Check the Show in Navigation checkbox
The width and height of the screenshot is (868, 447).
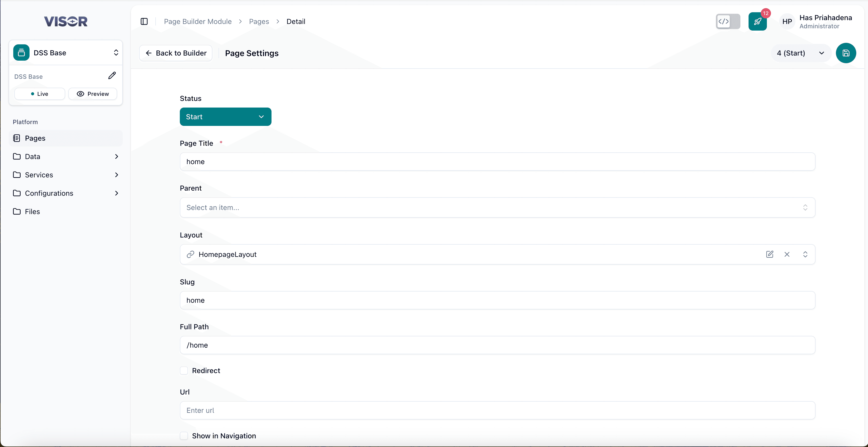coord(184,436)
